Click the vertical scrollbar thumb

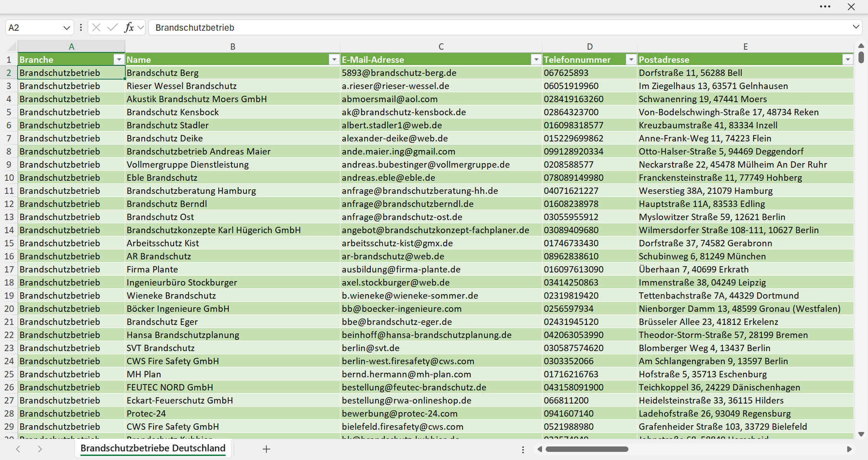point(861,57)
